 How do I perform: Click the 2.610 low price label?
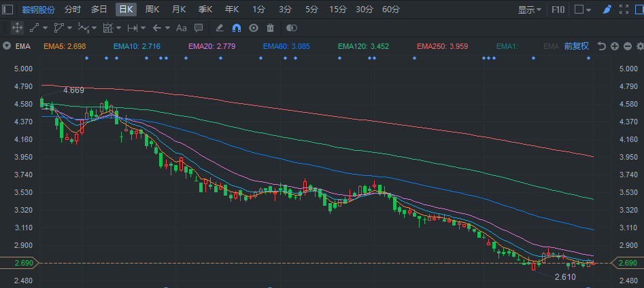click(x=565, y=277)
